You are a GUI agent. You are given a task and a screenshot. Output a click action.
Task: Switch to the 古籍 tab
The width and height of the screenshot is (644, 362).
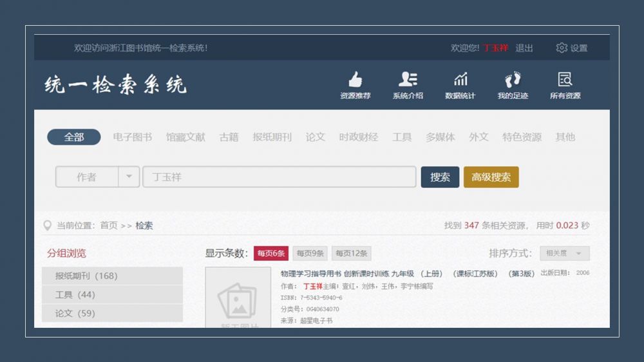(229, 137)
